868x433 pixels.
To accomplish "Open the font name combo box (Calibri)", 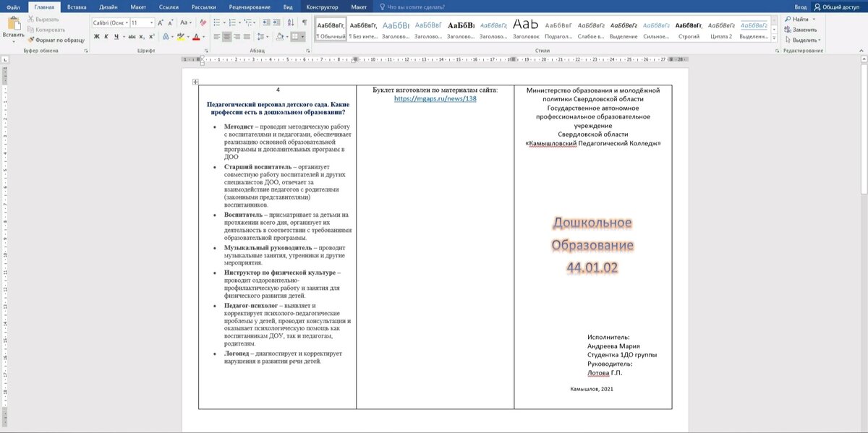I will click(x=111, y=23).
